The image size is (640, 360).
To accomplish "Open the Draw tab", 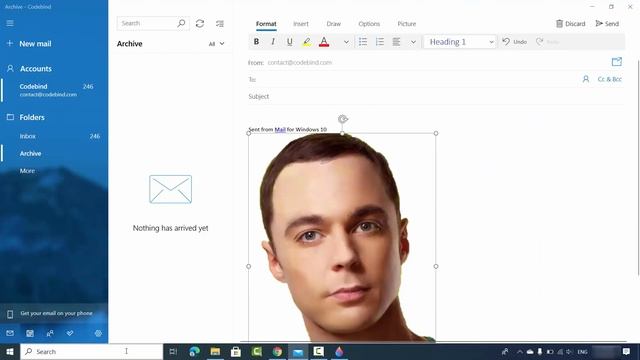I will 333,24.
